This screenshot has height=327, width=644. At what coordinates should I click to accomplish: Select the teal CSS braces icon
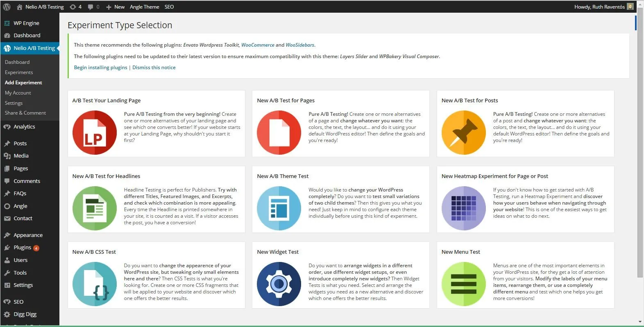click(94, 284)
